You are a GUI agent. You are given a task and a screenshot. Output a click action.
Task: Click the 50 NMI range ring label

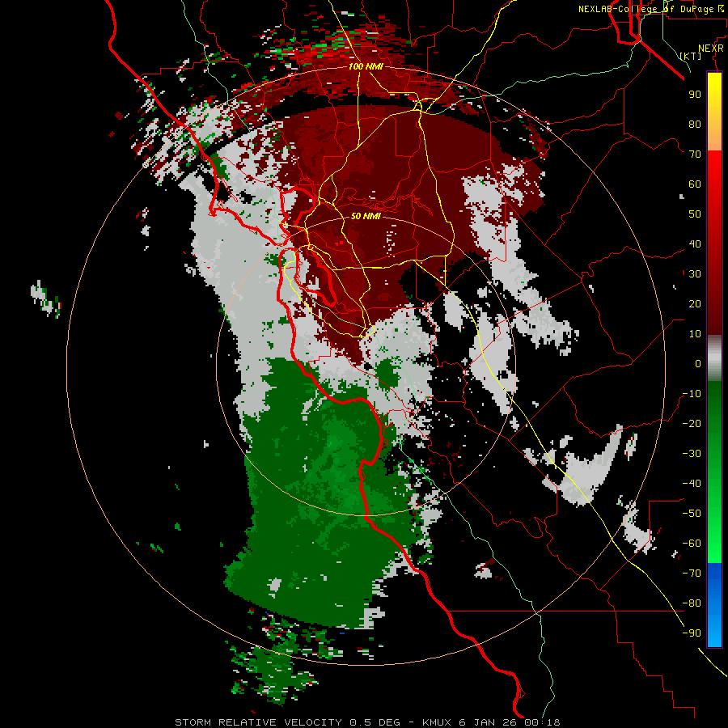click(x=366, y=216)
